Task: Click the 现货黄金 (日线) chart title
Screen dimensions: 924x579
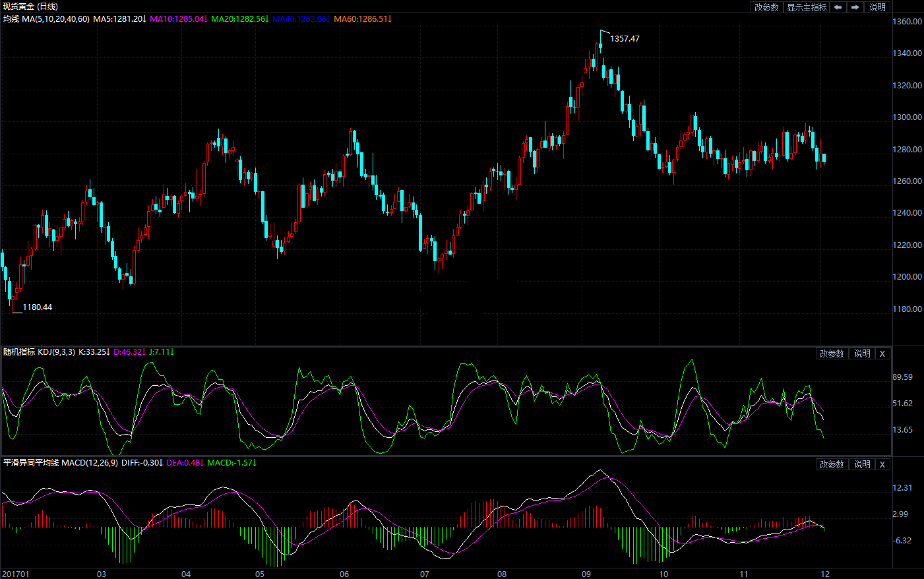Action: pos(30,7)
